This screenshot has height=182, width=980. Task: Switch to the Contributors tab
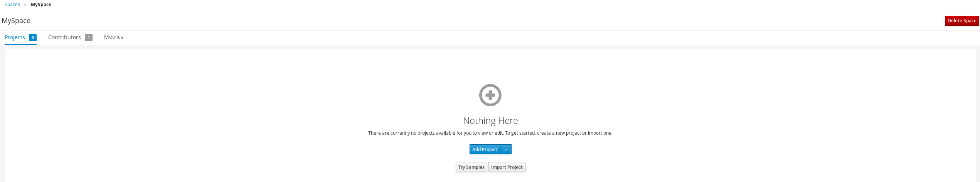[70, 37]
